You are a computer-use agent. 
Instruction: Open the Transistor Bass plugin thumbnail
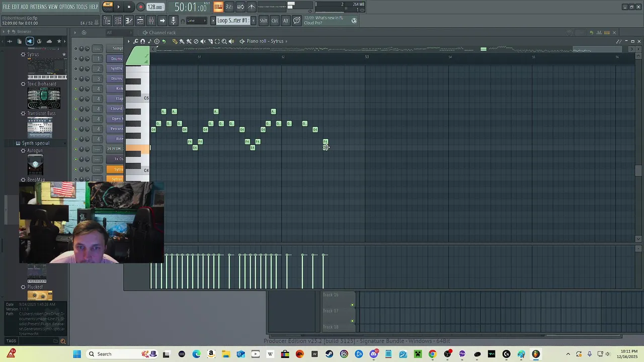pyautogui.click(x=40, y=128)
